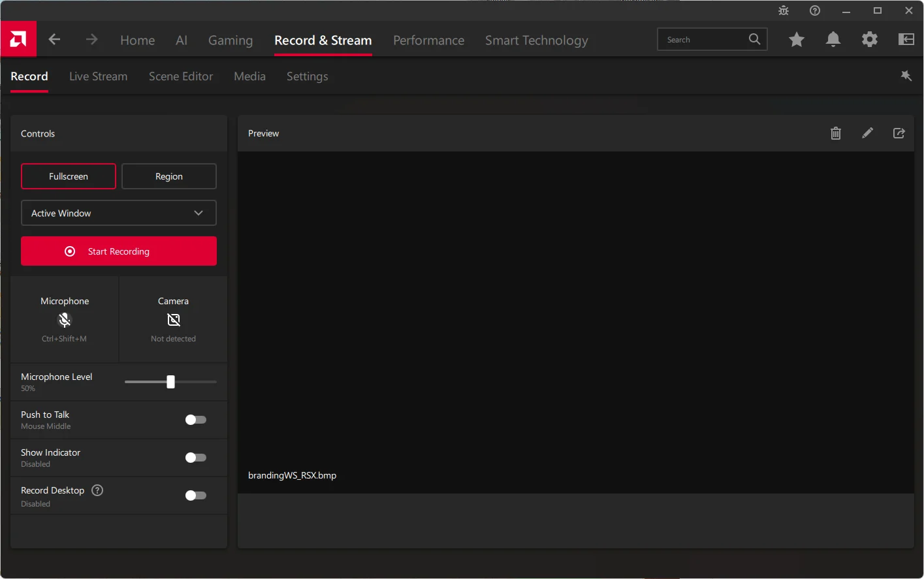Toggle the muted microphone icon
This screenshot has height=579, width=924.
[x=64, y=320]
